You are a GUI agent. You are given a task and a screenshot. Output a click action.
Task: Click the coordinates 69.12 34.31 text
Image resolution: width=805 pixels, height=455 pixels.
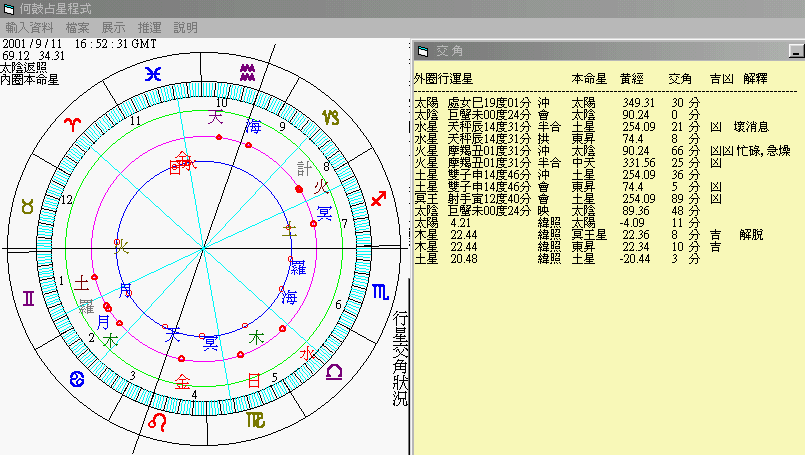[33, 55]
